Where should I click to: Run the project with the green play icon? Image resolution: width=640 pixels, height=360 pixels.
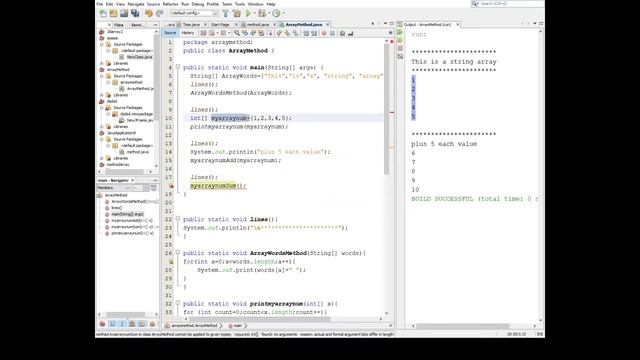(248, 13)
